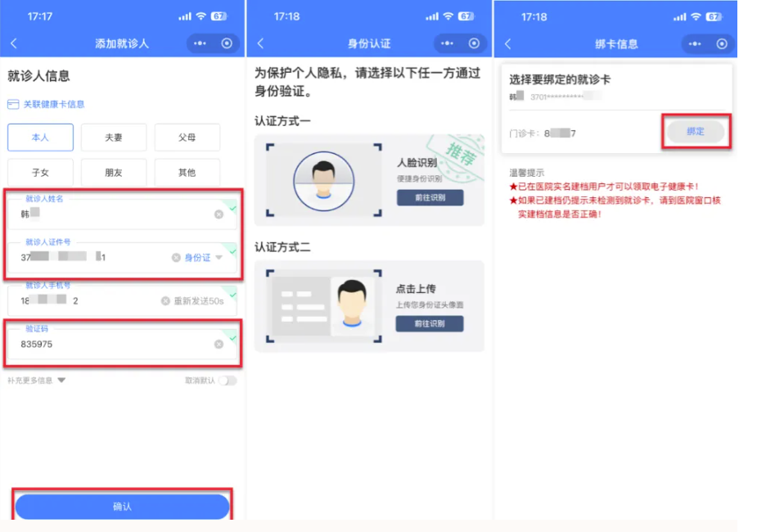
Task: Click into the 验证码 input field
Action: pos(106,345)
